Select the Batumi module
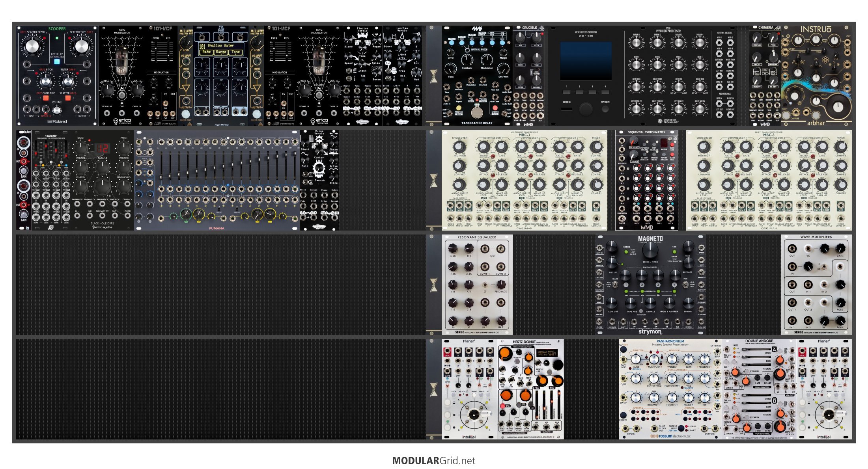The image size is (868, 469). [x=51, y=181]
